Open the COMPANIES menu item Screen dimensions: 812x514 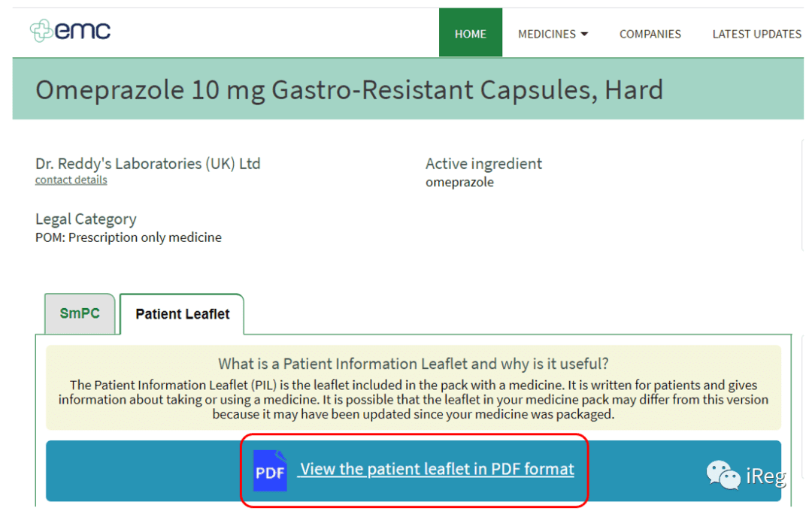[650, 34]
